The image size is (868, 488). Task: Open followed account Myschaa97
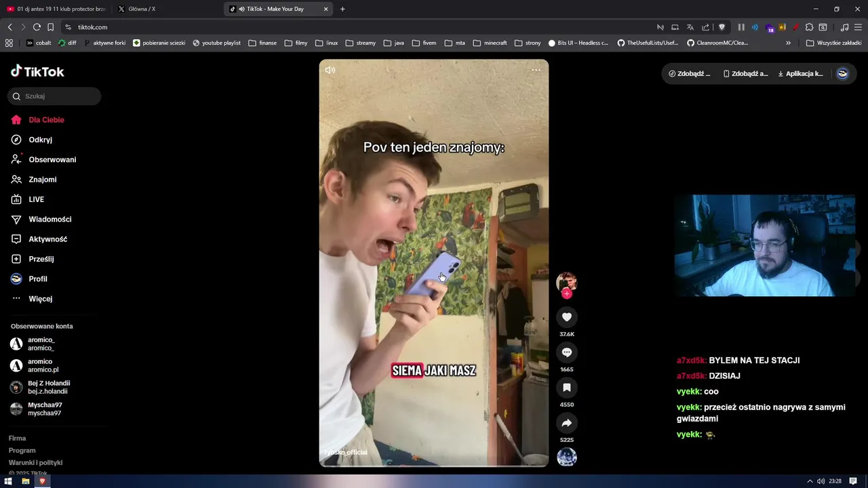click(x=36, y=409)
